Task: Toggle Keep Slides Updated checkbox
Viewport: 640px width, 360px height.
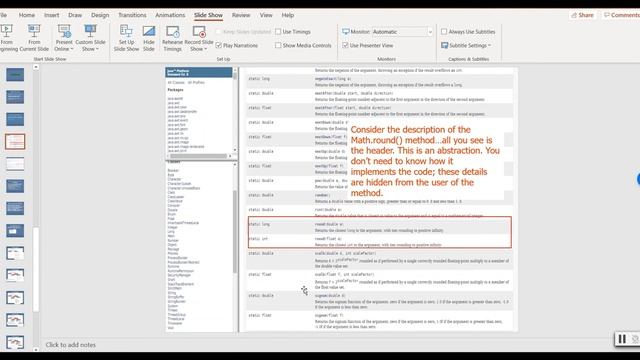Action: point(218,31)
